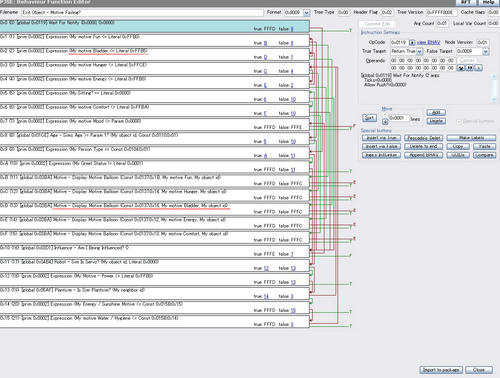Move instruction down with arrow icon

[385, 122]
